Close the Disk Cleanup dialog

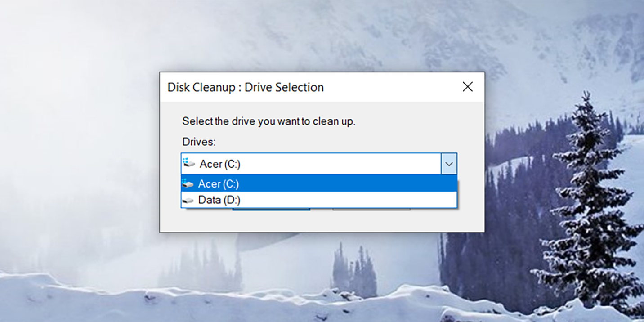468,86
